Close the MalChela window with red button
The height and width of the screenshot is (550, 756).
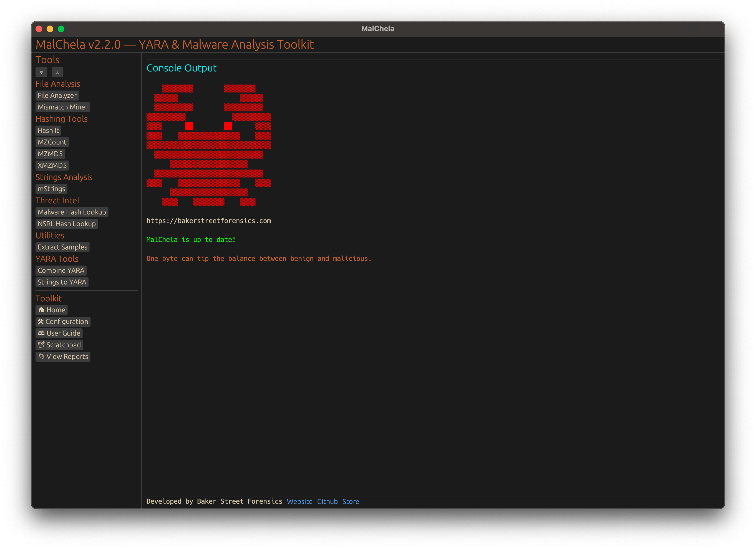pos(39,29)
